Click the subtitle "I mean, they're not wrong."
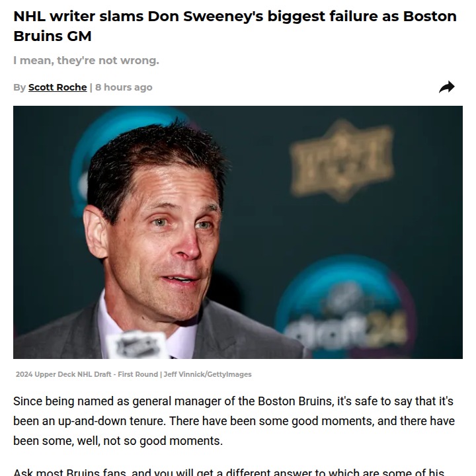 [x=86, y=61]
